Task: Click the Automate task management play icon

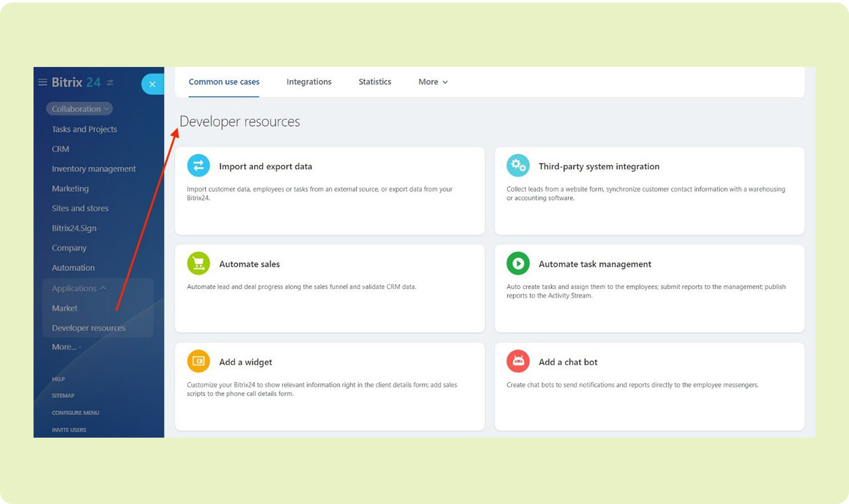Action: click(518, 263)
